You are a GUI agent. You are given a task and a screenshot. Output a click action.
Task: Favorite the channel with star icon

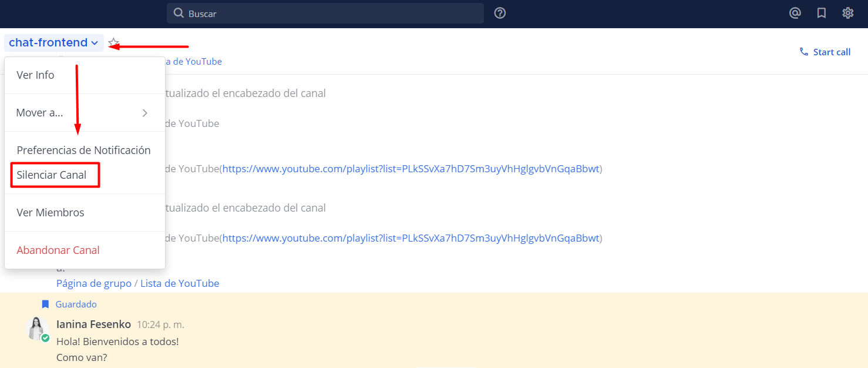pos(114,43)
